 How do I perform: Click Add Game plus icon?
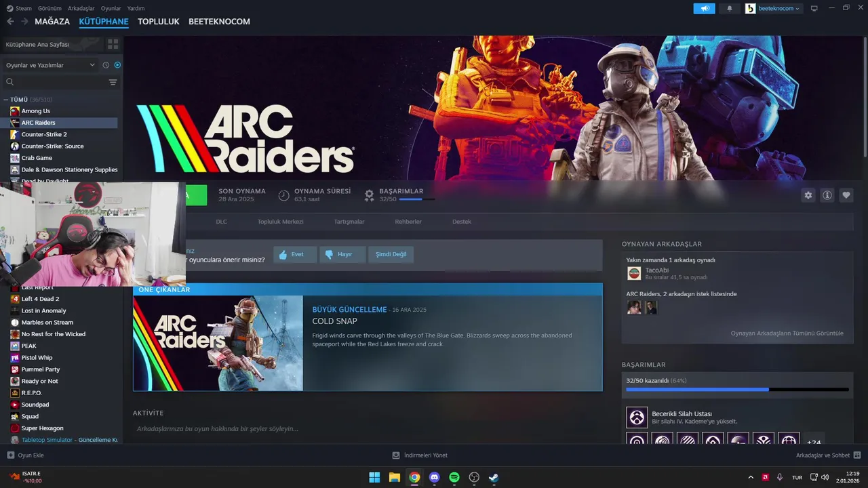coord(10,455)
